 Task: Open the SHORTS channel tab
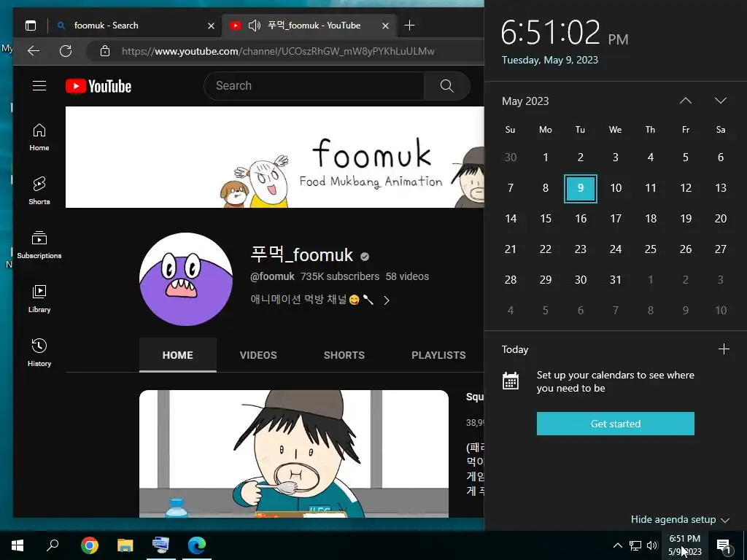344,355
